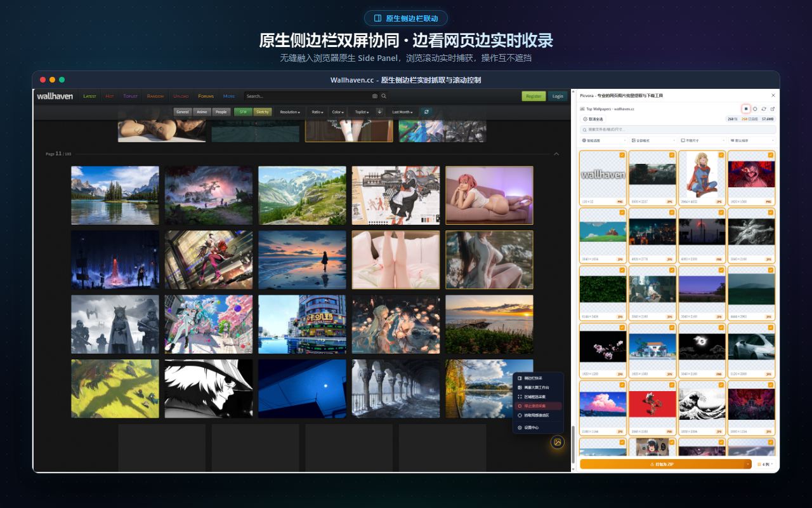Open the Color dropdown
The width and height of the screenshot is (812, 508).
(x=337, y=112)
